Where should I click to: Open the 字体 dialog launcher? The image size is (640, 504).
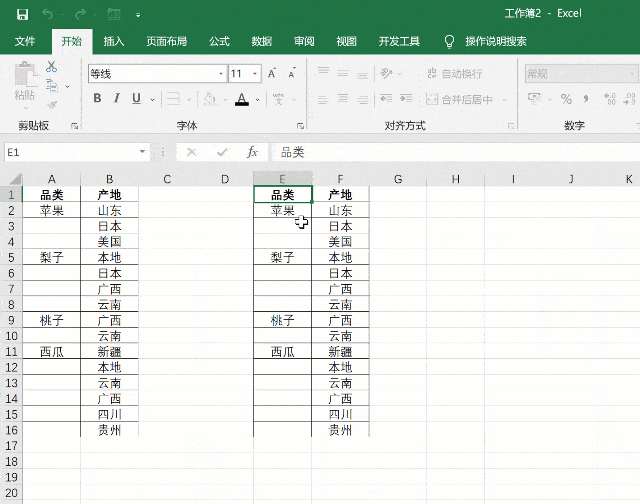pyautogui.click(x=300, y=126)
